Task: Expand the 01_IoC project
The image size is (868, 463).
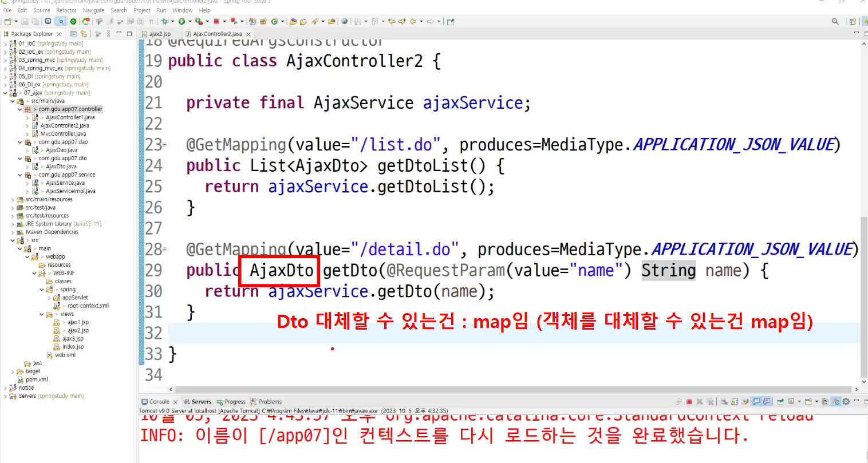Action: [5, 43]
